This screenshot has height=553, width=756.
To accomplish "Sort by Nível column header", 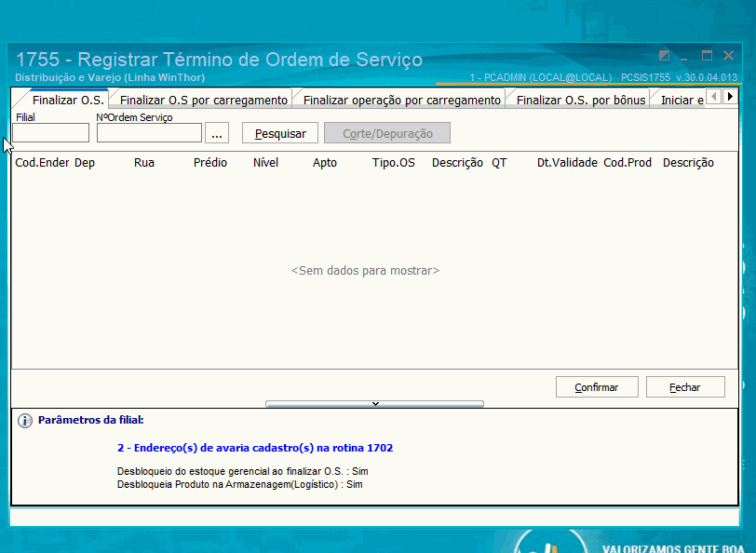I will pos(265,163).
